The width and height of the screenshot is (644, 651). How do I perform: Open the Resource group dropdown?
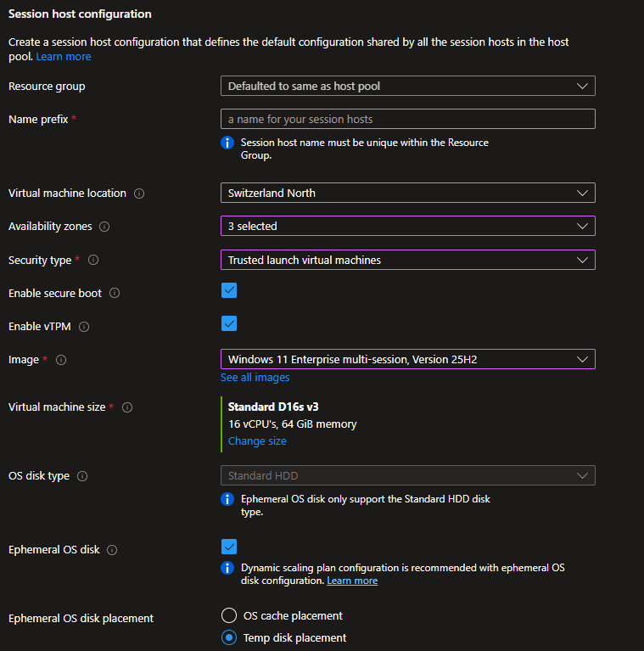point(407,86)
